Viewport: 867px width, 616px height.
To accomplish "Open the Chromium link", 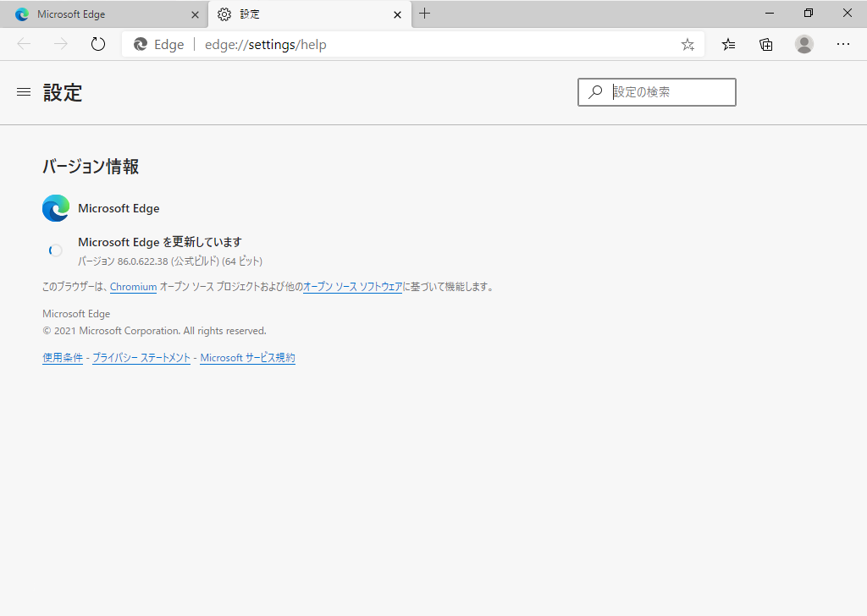I will tap(133, 287).
